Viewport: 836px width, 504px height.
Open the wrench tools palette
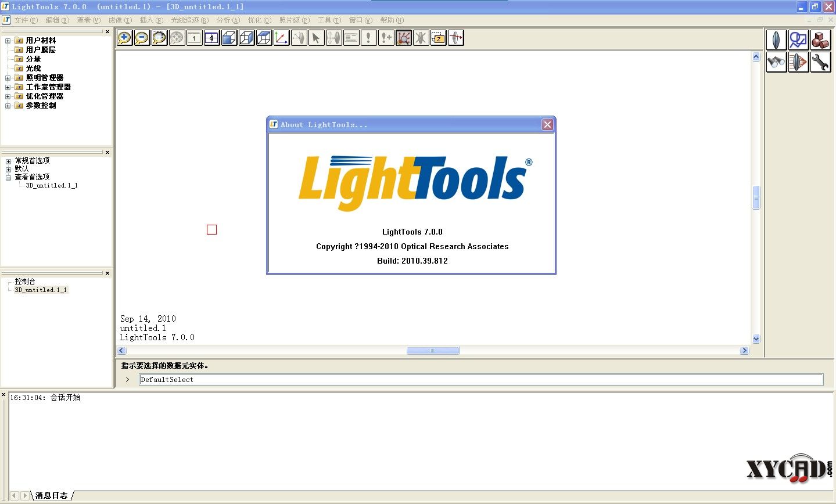[x=820, y=62]
